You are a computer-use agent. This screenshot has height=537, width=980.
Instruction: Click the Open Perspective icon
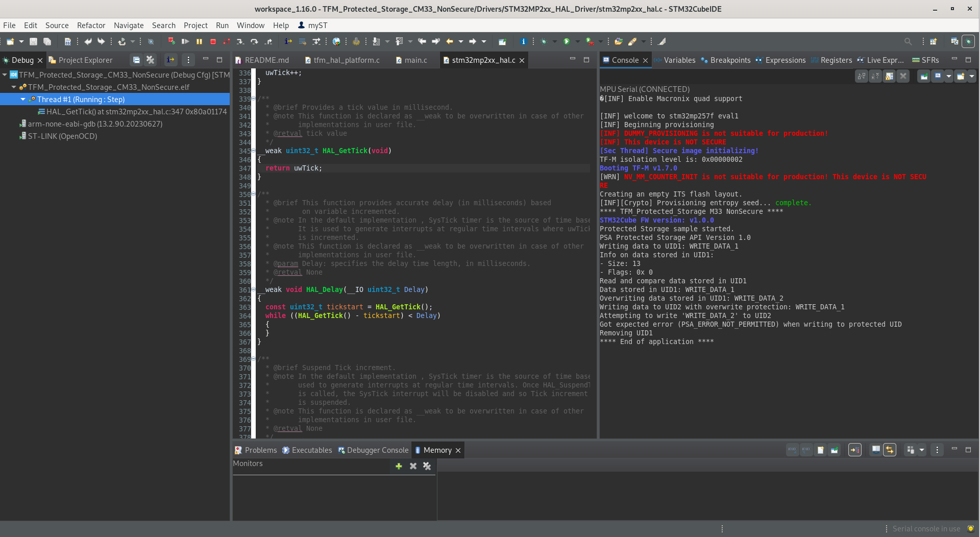point(934,41)
